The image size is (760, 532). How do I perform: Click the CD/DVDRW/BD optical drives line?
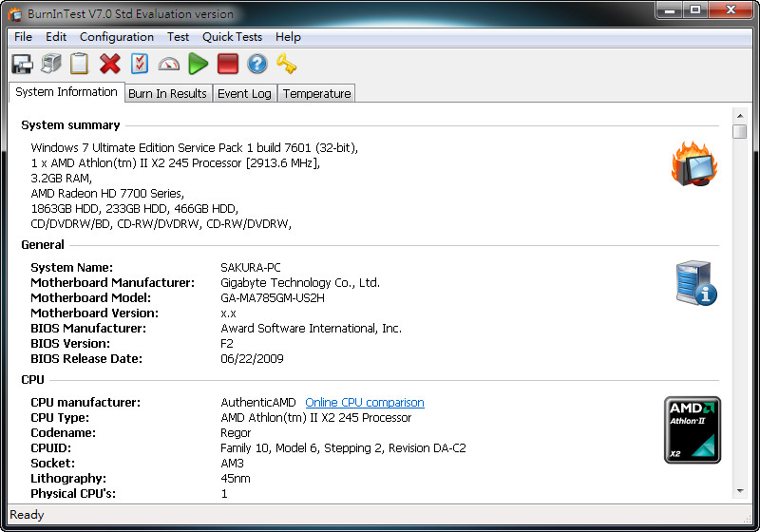(x=161, y=224)
